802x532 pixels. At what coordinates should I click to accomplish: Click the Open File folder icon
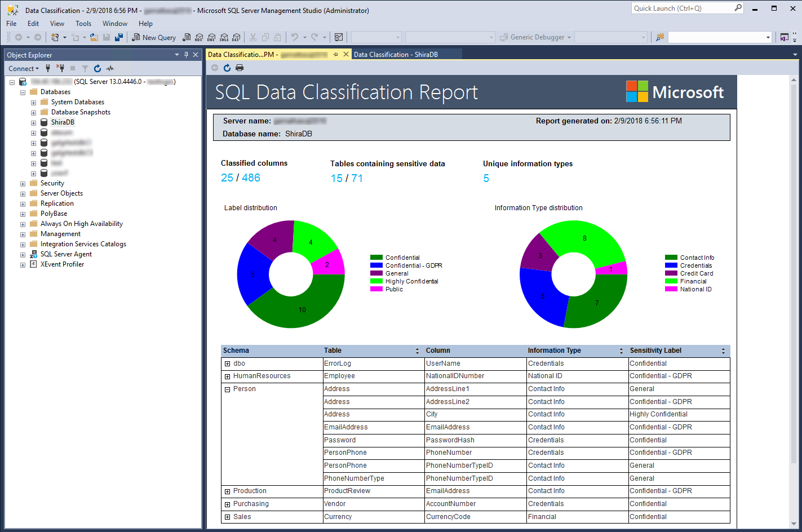pyautogui.click(x=94, y=38)
